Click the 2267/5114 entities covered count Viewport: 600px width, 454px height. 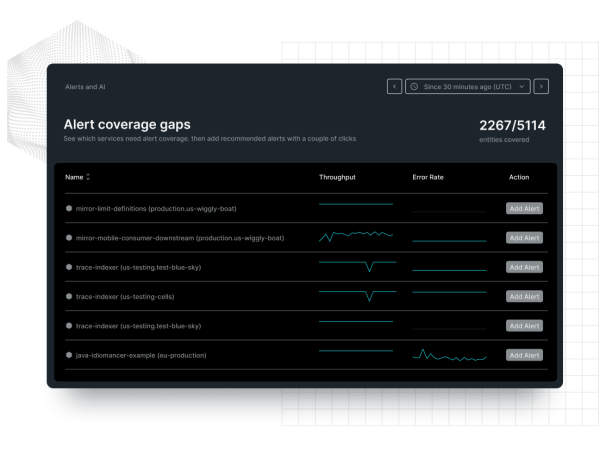point(511,126)
